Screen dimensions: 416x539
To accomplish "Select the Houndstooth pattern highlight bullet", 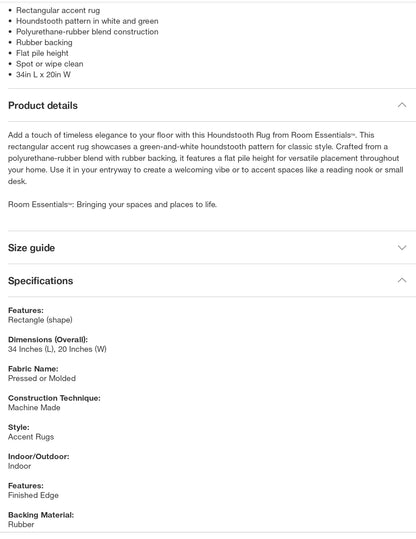I will pos(87,21).
